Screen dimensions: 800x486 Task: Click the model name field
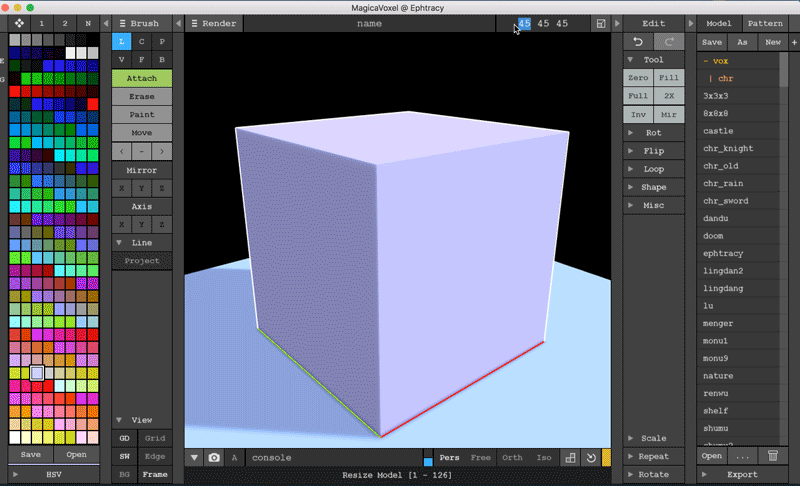point(369,23)
